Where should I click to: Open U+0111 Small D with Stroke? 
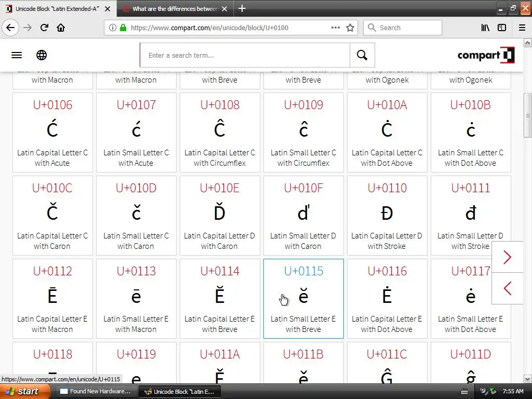[x=471, y=216]
